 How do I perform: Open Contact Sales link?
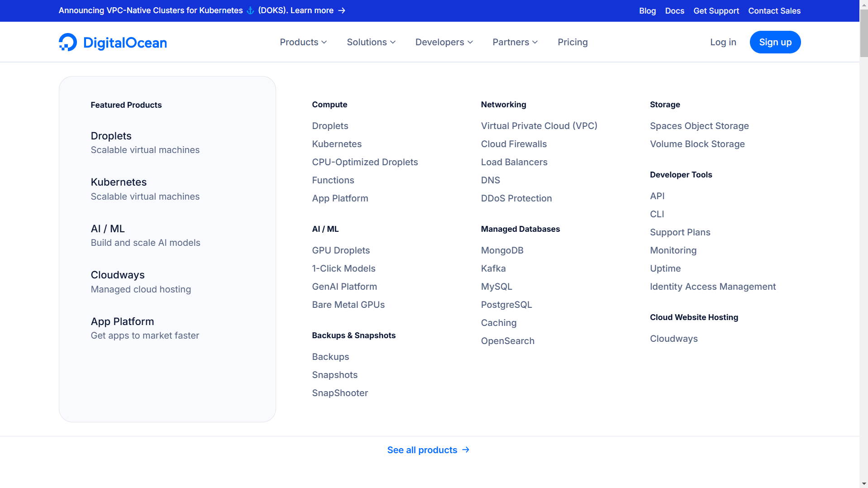(774, 11)
